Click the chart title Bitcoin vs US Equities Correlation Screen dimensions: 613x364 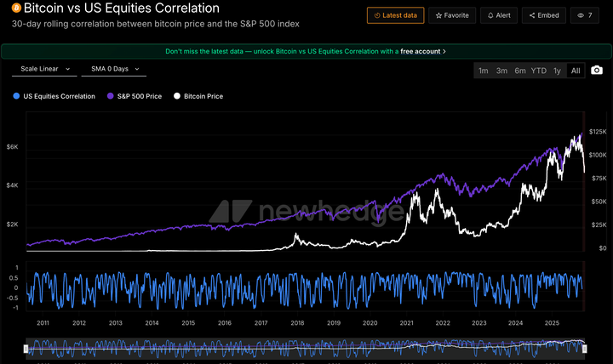click(x=122, y=8)
